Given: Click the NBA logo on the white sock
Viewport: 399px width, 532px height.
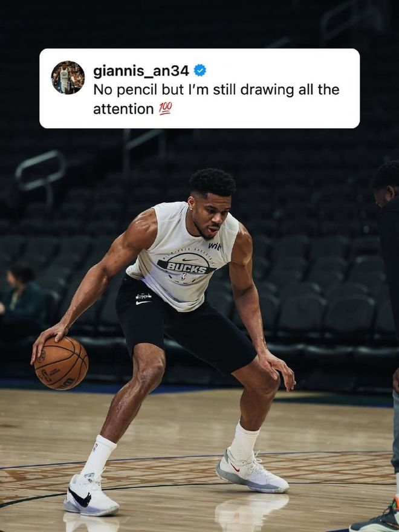Looking at the screenshot, I should [x=95, y=447].
